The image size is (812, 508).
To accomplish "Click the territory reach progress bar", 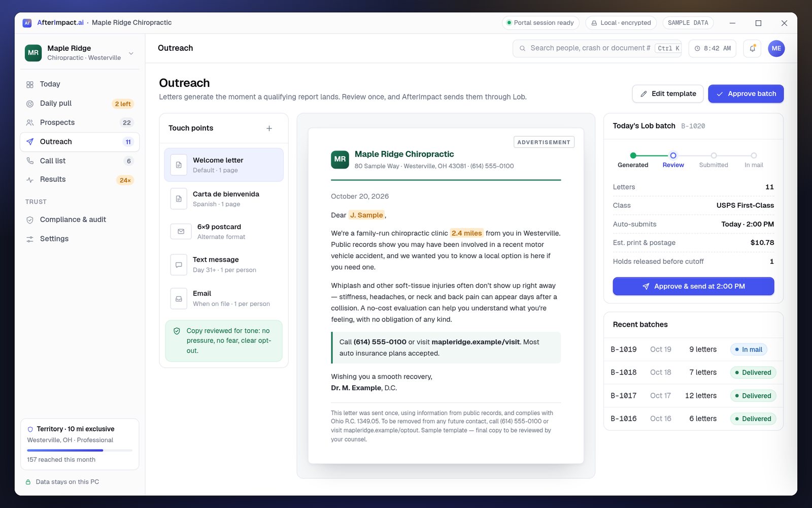I will coord(80,451).
